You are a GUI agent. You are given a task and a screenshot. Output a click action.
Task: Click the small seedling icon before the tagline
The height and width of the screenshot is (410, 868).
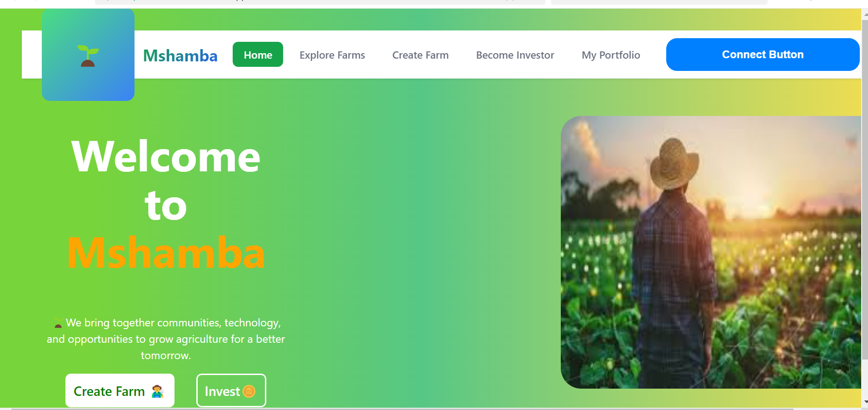(x=58, y=323)
